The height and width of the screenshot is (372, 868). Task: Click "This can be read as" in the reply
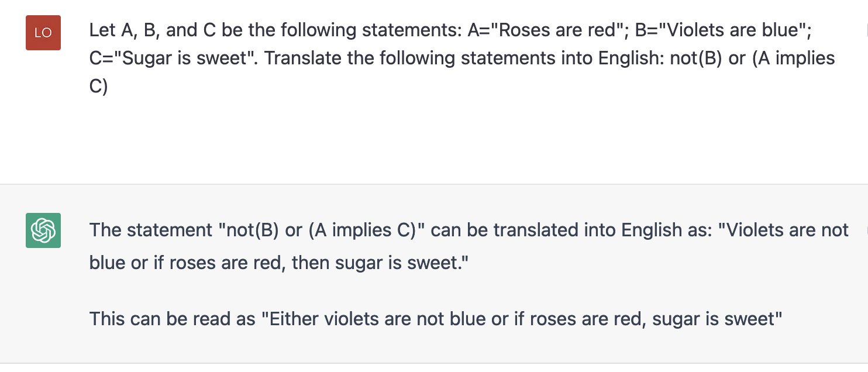click(173, 319)
